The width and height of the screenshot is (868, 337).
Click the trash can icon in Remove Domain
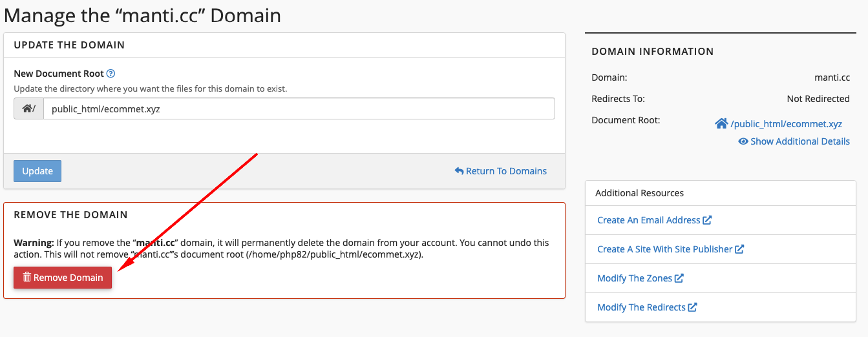26,278
